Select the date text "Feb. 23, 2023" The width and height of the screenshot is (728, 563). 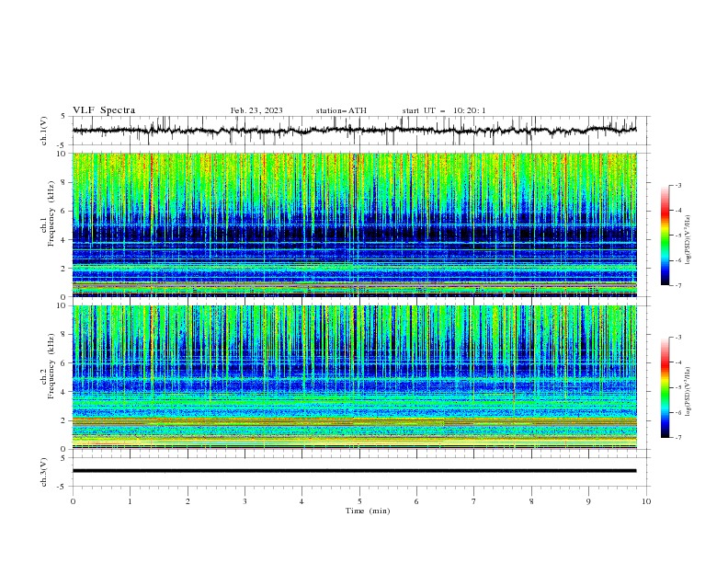256,110
